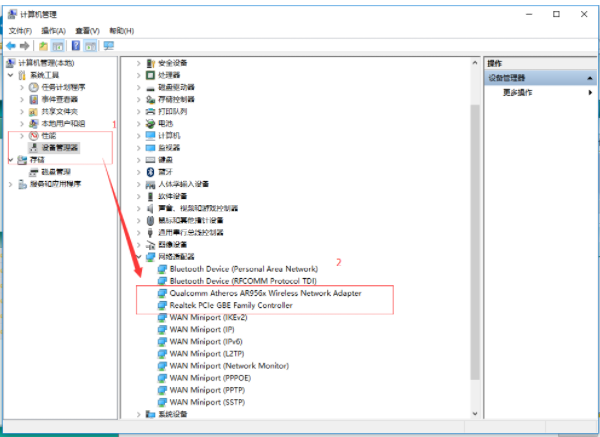Expand the 服务和应用程序 node
This screenshot has height=437, width=600.
[11, 184]
